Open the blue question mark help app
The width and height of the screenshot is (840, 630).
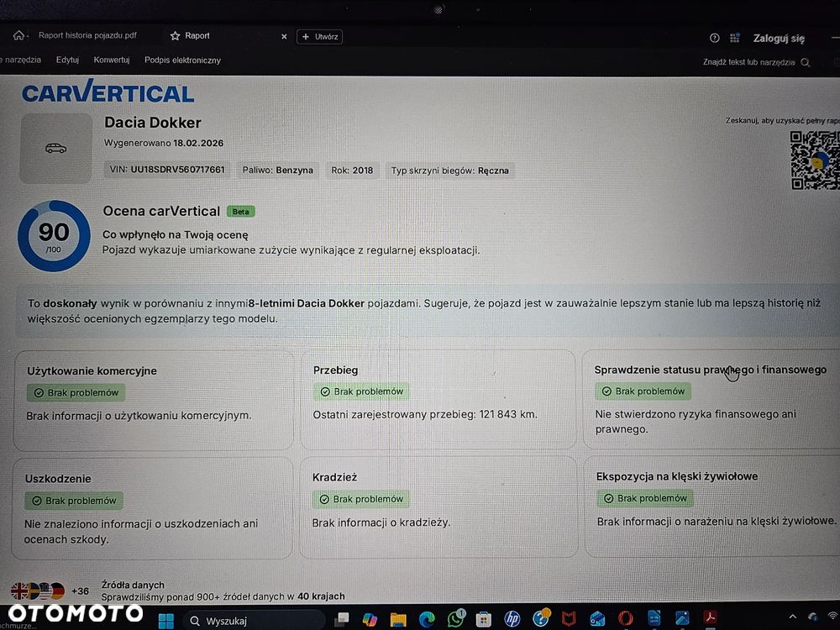(541, 619)
